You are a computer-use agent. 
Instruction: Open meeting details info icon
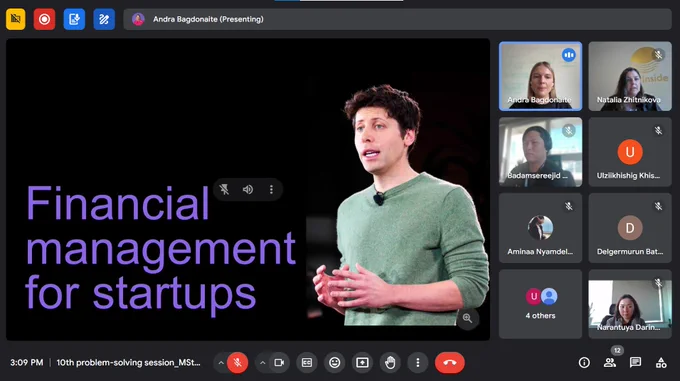[x=584, y=363]
